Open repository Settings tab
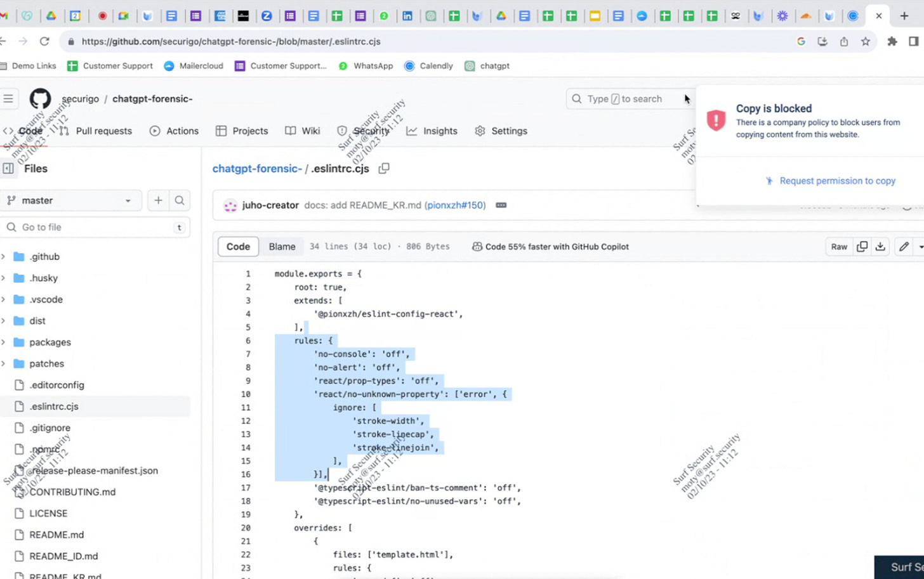 point(501,131)
